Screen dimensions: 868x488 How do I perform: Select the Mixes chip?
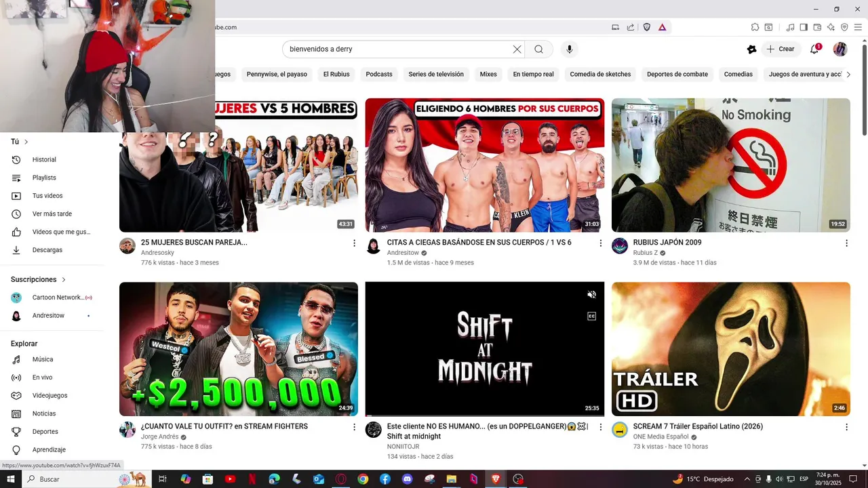click(488, 75)
